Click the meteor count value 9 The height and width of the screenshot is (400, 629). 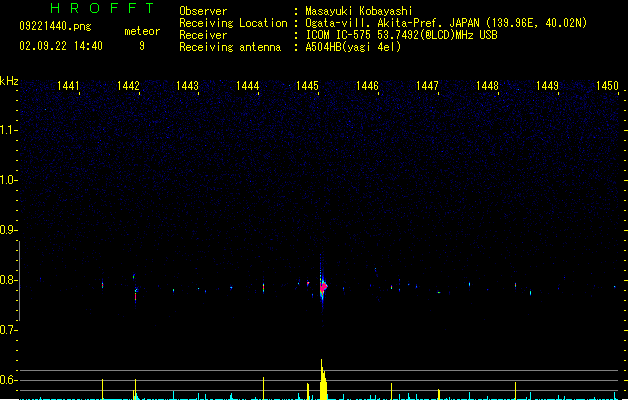point(142,46)
